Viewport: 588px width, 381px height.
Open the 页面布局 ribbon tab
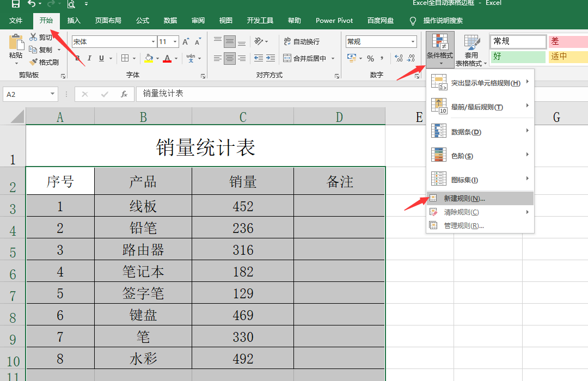click(108, 21)
